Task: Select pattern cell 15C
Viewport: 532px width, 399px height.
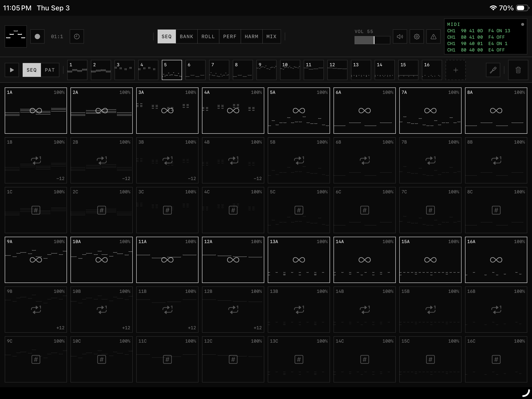Action: 430,359
